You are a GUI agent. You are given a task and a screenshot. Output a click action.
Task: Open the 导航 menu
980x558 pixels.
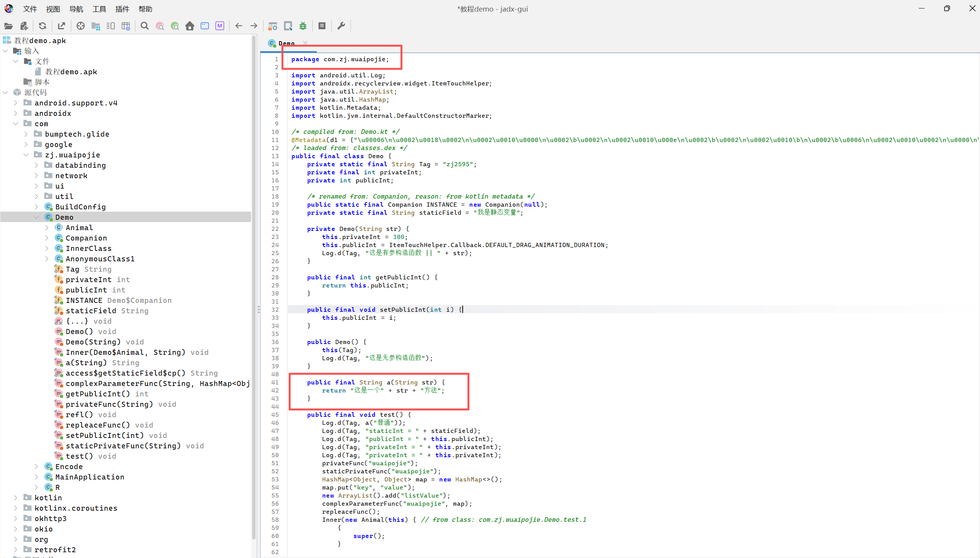(76, 9)
